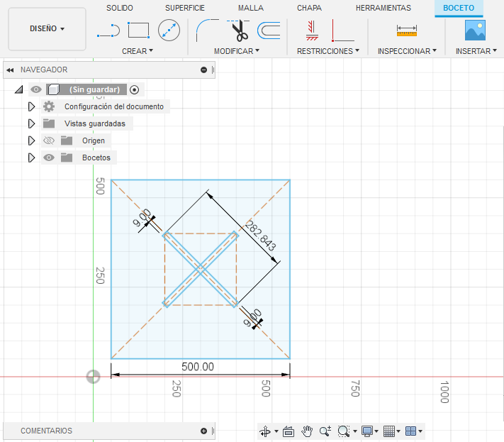Select the Rectangle sketch tool
The width and height of the screenshot is (504, 442).
[x=138, y=31]
